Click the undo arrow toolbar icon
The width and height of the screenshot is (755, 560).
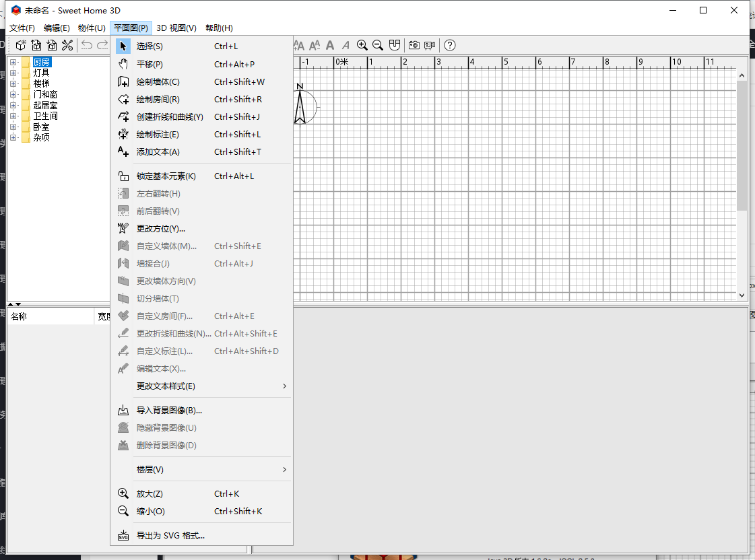click(x=87, y=45)
